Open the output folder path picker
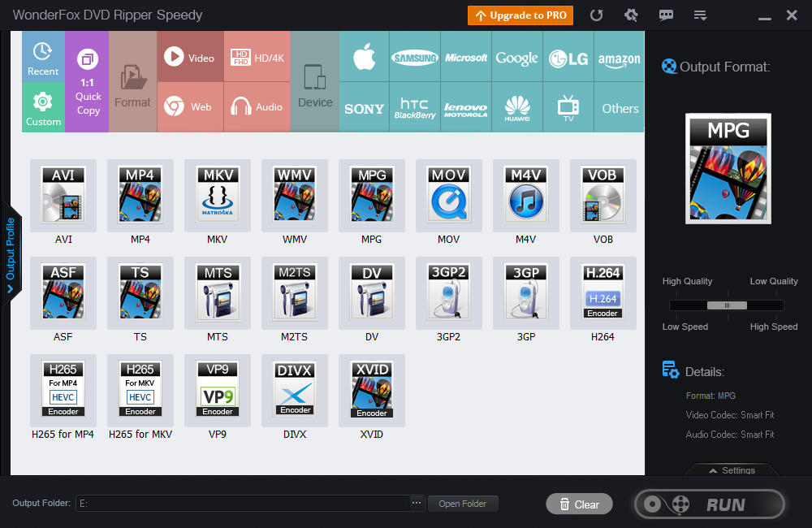The image size is (812, 528). click(416, 503)
